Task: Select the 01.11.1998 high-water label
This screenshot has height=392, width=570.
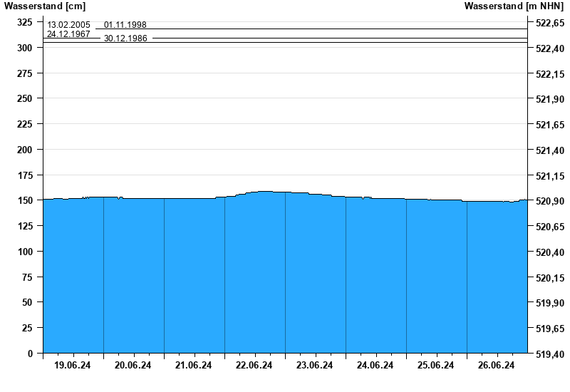Action: 125,25
